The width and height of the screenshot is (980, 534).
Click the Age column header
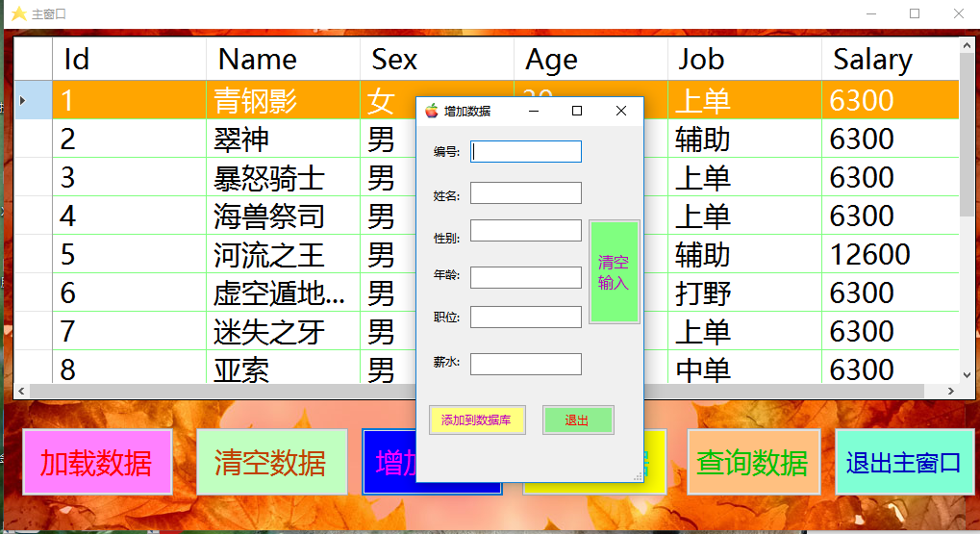[590, 60]
